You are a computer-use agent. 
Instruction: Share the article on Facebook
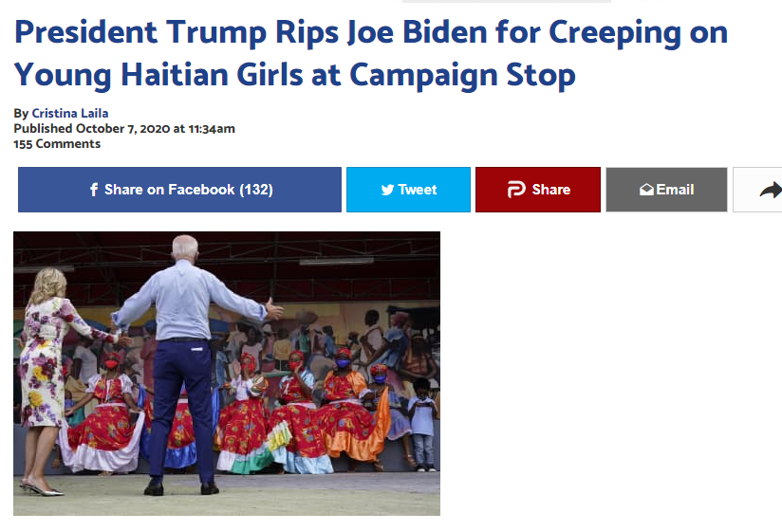coord(179,190)
